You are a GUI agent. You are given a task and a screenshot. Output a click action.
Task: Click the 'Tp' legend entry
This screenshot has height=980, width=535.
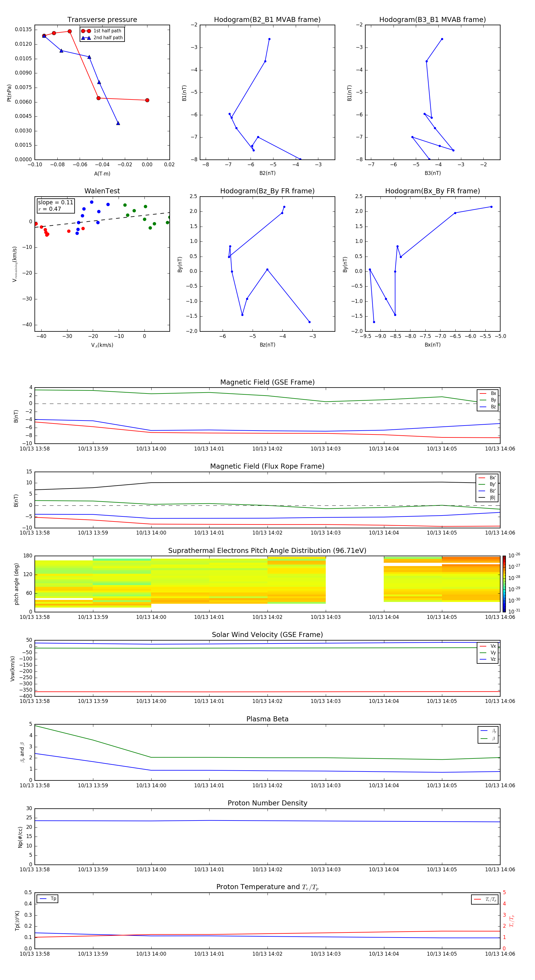(48, 899)
